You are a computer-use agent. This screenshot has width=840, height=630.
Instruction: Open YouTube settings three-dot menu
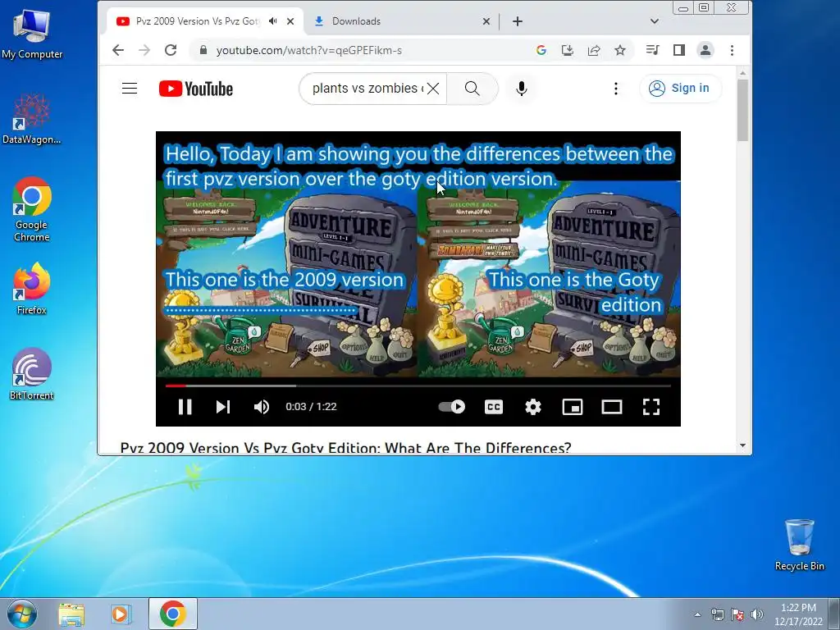point(616,89)
